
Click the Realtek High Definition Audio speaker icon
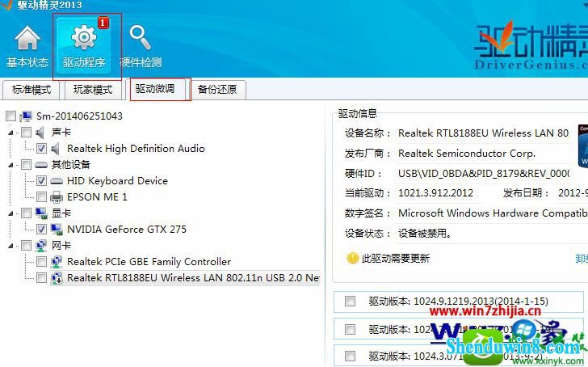click(x=56, y=149)
